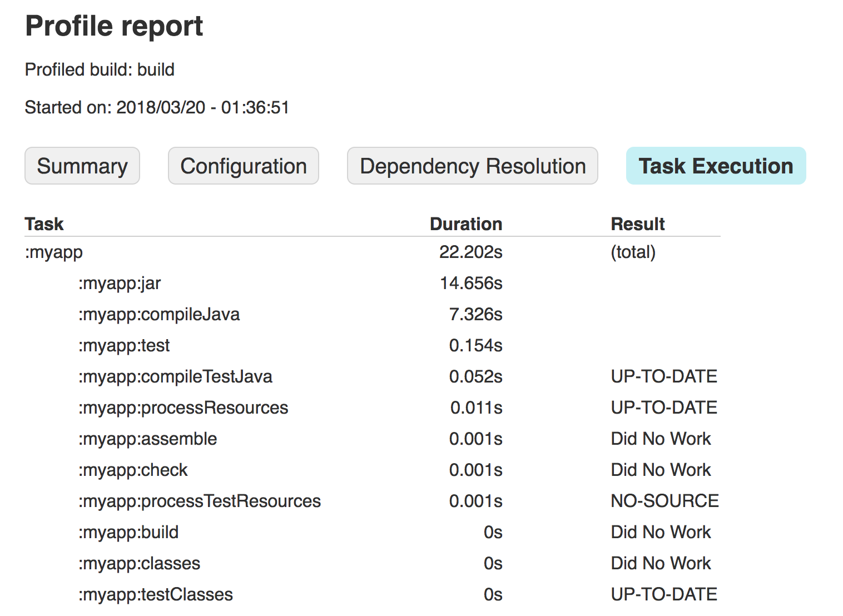The height and width of the screenshot is (616, 843).
Task: Click Did No Work result for classes
Action: [661, 563]
